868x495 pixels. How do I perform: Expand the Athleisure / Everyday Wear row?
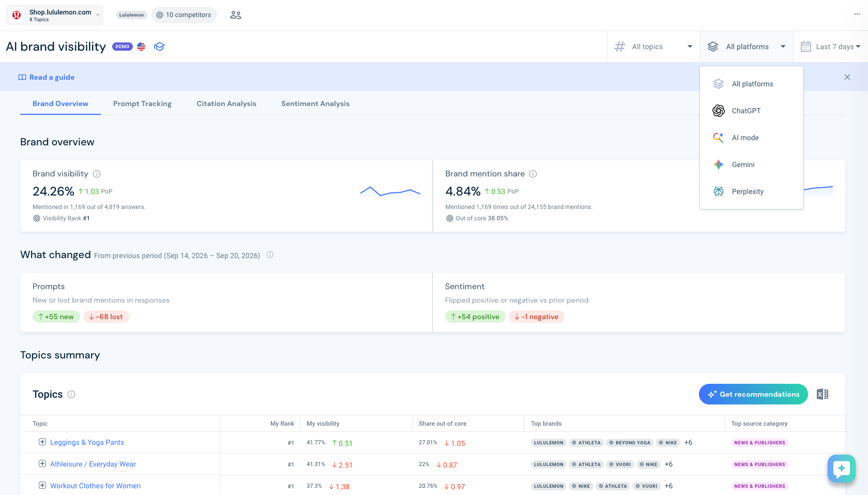point(42,463)
